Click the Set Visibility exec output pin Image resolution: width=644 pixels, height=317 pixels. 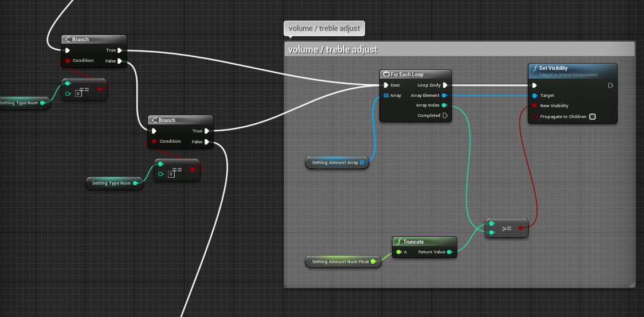tap(611, 85)
